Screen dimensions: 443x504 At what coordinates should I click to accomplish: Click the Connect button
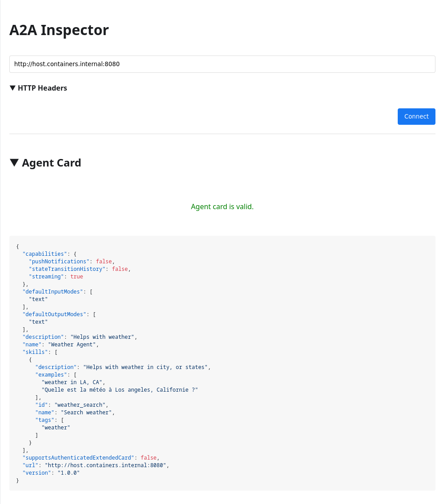coord(416,116)
